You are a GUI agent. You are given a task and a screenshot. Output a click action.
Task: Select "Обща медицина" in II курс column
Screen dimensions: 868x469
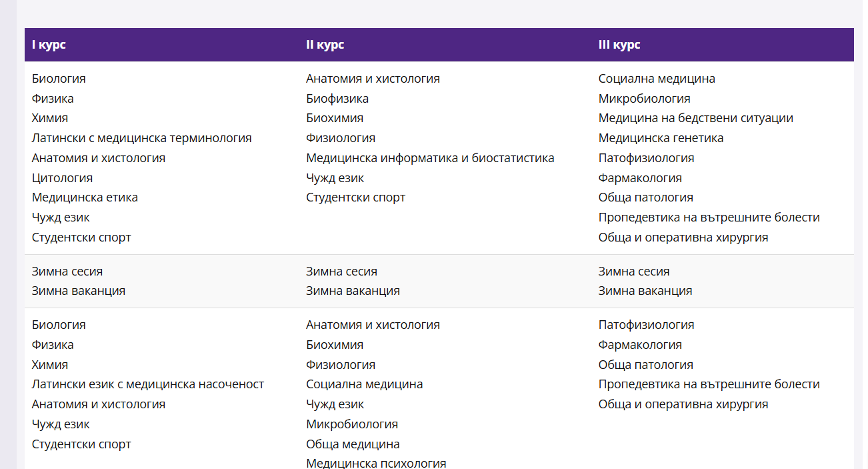pos(353,444)
